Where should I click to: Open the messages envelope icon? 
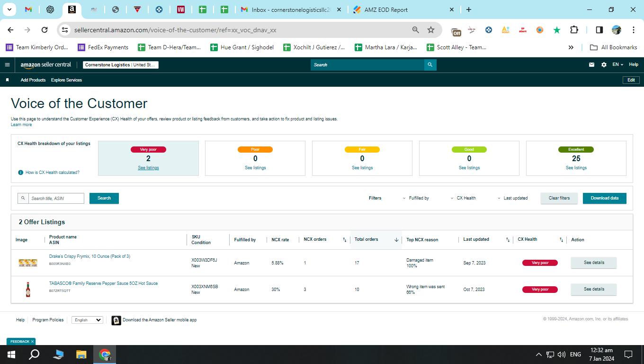(x=591, y=65)
